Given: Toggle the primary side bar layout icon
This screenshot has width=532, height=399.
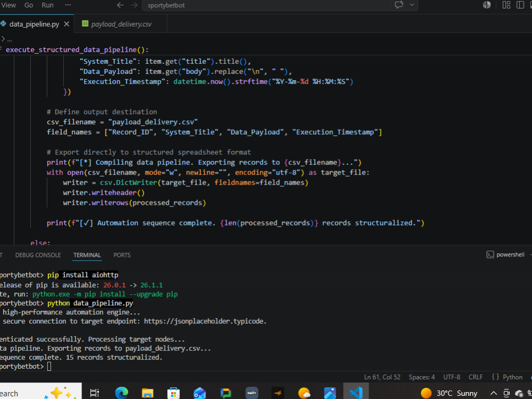Looking at the screenshot, I should coord(520,5).
